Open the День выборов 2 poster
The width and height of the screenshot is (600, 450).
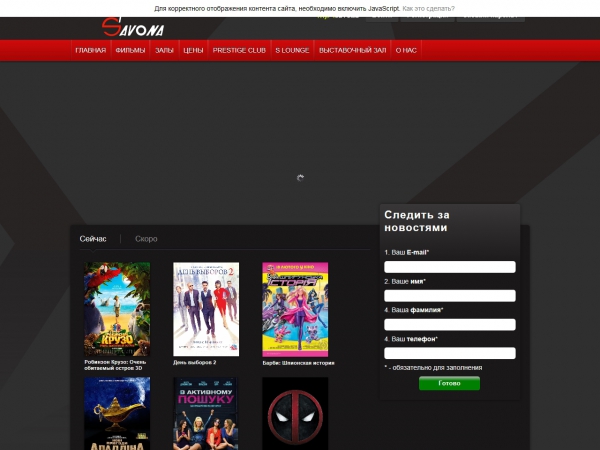click(206, 309)
